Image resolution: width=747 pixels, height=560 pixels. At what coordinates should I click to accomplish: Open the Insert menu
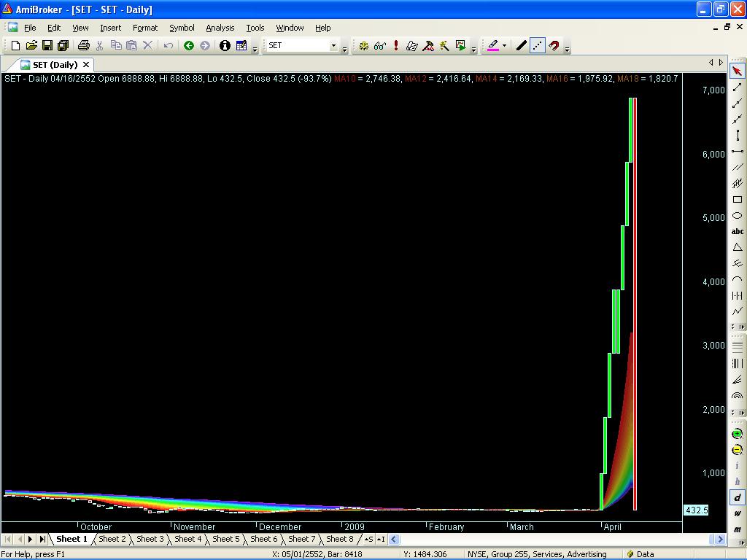point(111,28)
